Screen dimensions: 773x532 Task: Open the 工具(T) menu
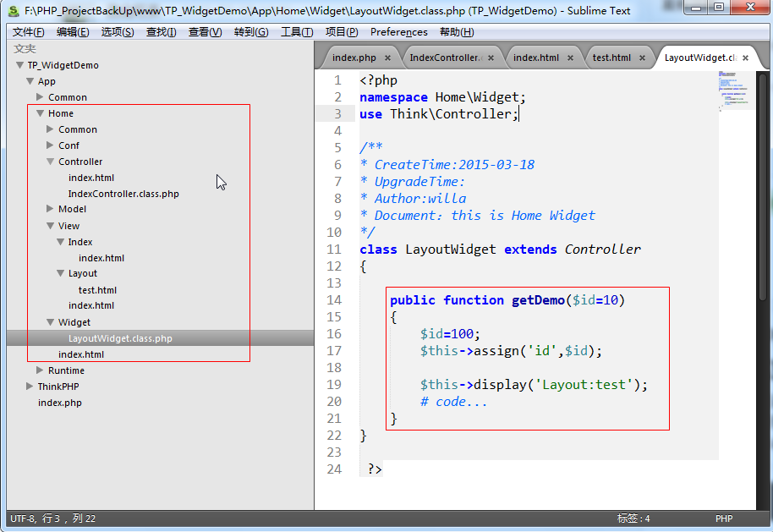[x=297, y=32]
